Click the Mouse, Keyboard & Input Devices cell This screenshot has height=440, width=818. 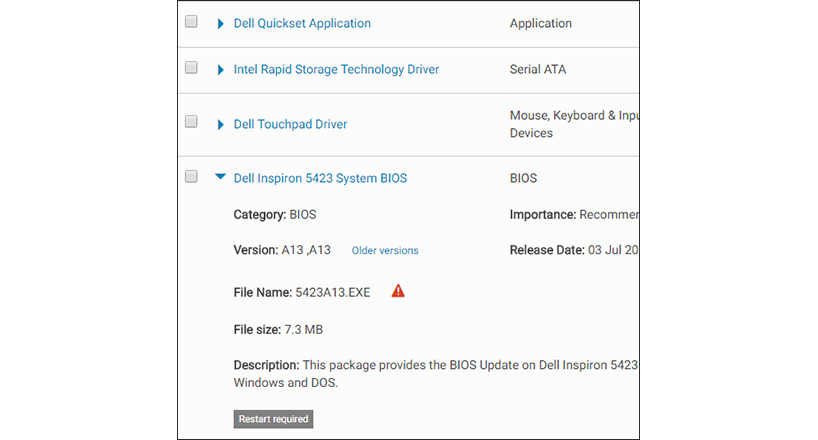pos(574,124)
